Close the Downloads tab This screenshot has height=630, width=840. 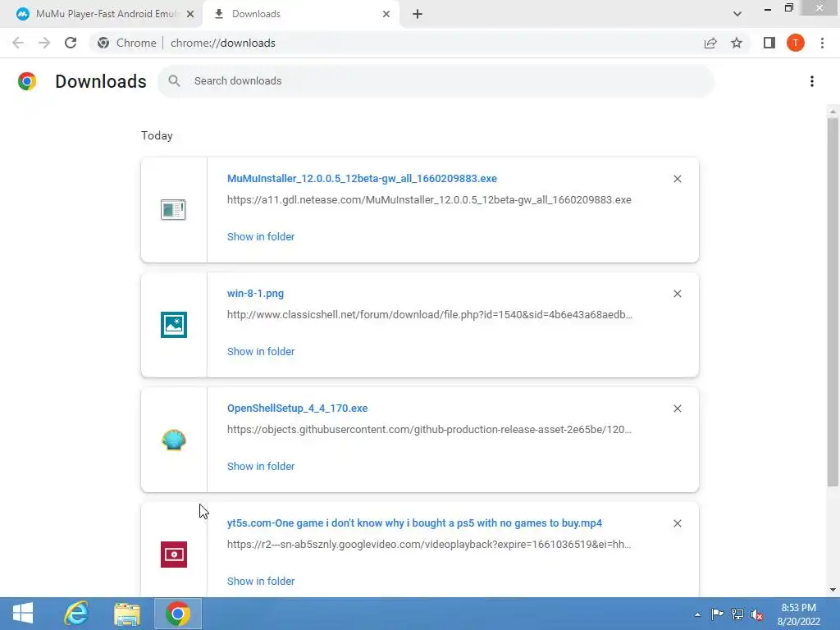pos(386,15)
